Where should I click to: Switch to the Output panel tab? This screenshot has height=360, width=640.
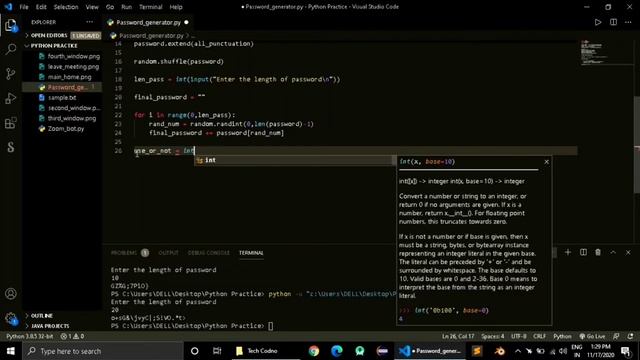169,253
